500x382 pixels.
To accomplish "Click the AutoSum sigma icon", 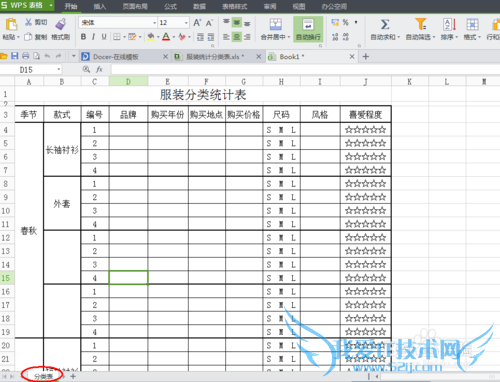I will point(385,24).
